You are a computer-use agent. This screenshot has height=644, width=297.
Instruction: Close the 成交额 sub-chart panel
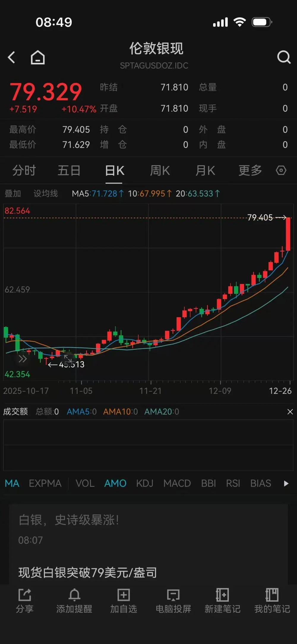[x=290, y=412]
